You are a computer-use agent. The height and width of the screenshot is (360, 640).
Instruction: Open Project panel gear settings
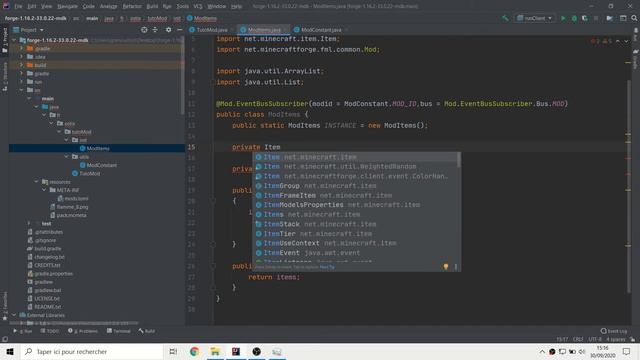point(168,30)
